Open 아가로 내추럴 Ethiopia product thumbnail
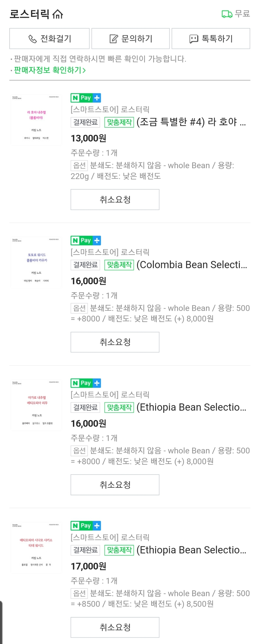Screen dimensions: 259x644 pos(36,405)
